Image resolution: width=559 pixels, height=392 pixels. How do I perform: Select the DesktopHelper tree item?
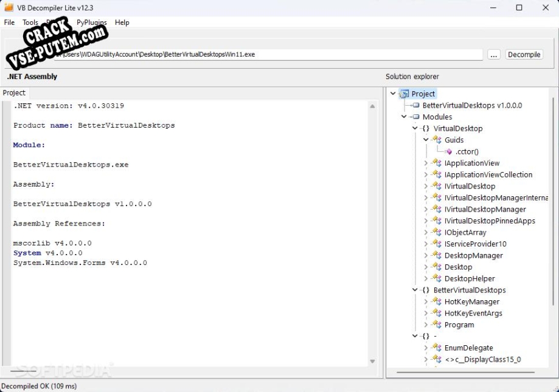[470, 279]
